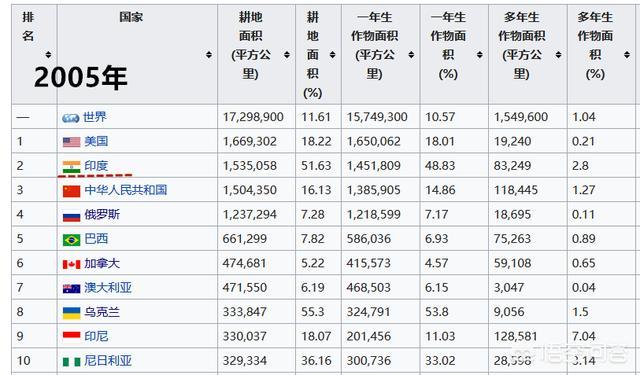Sort table by 排名 column arrows
This screenshot has width=640, height=375.
pos(48,54)
